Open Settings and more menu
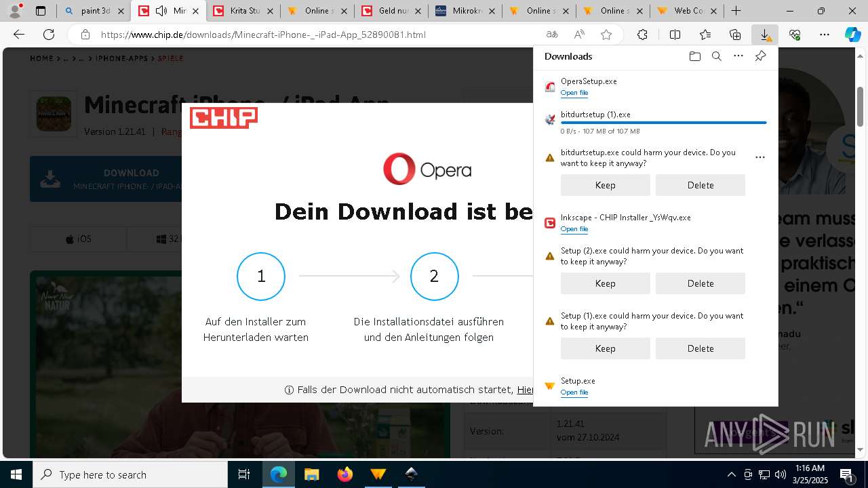Screen dimensions: 868x488 tap(825, 35)
